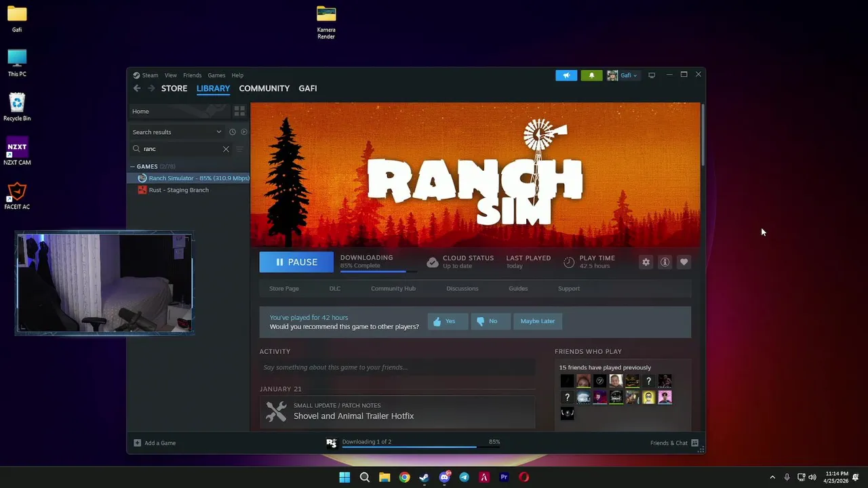The width and height of the screenshot is (868, 488).
Task: Open Premiere Pro from the taskbar
Action: [x=504, y=477]
